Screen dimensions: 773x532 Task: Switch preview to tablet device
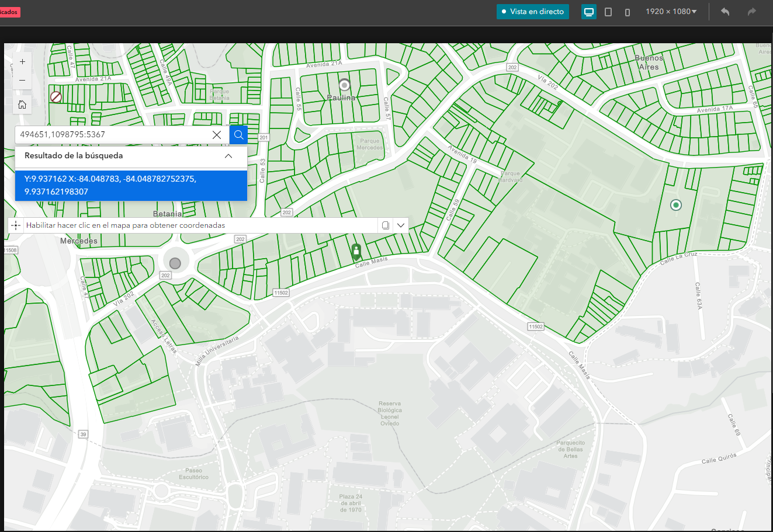point(608,12)
